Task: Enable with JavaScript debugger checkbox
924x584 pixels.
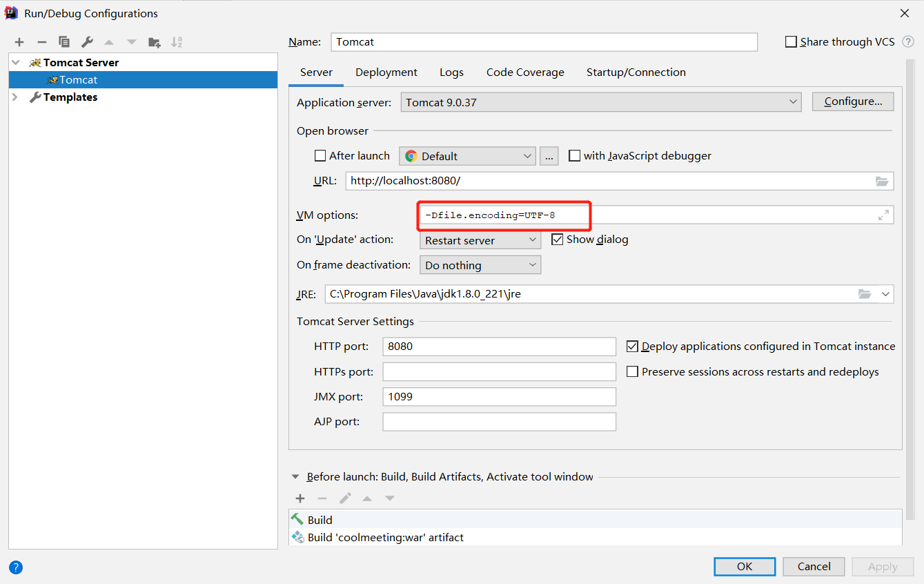Action: click(574, 156)
